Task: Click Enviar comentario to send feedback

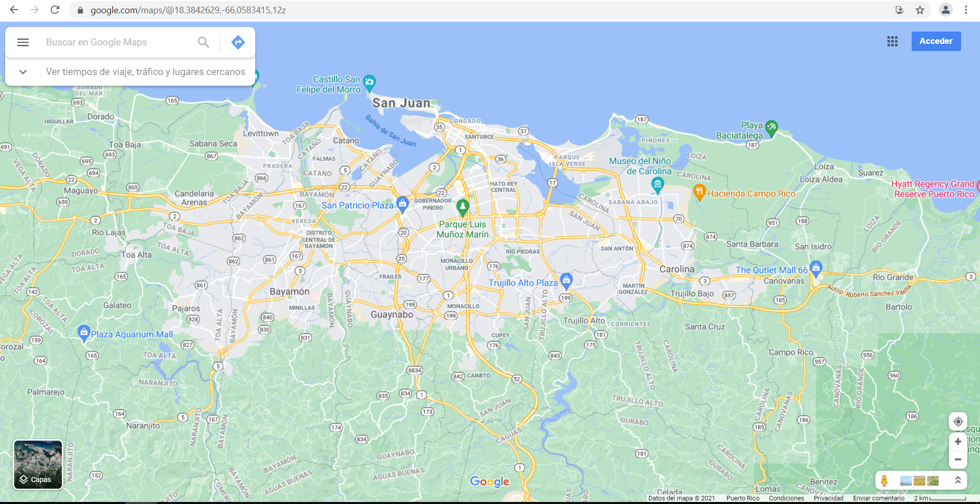Action: pyautogui.click(x=878, y=498)
